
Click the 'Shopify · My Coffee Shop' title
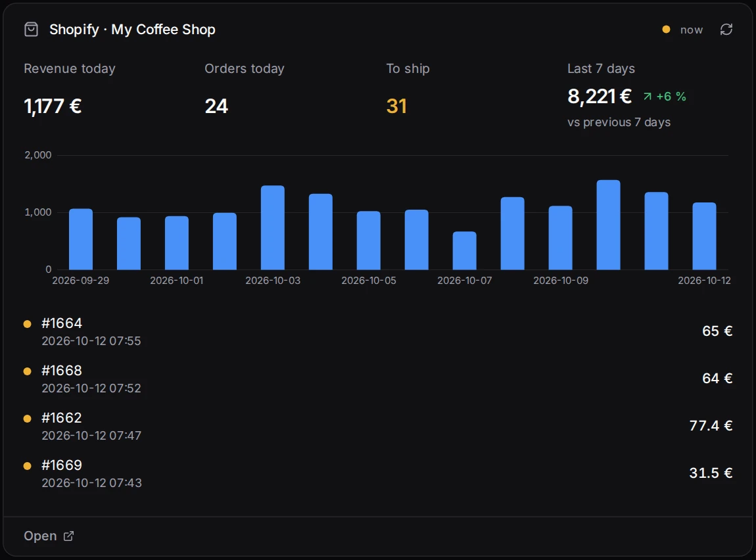[x=132, y=30]
